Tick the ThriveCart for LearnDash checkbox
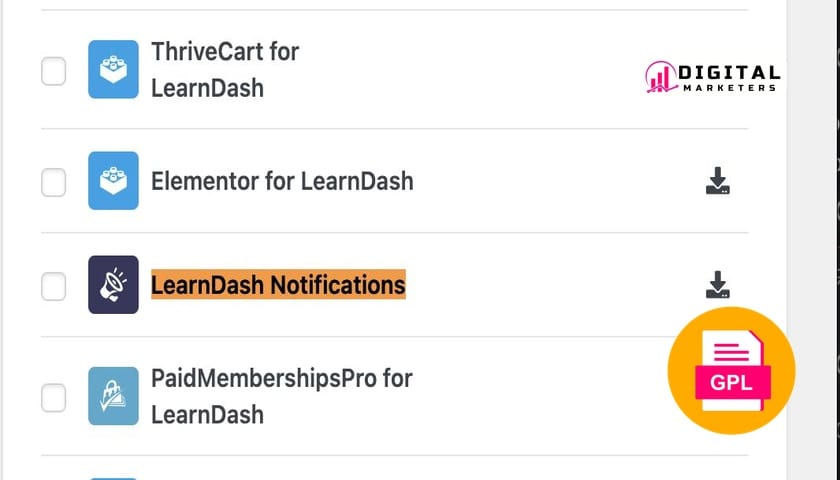The width and height of the screenshot is (840, 480). pyautogui.click(x=54, y=71)
